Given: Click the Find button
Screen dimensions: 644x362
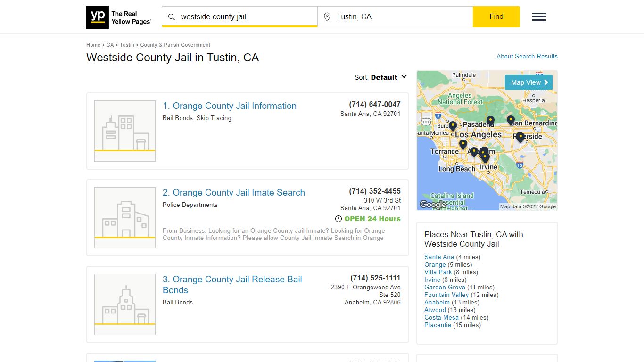Looking at the screenshot, I should (x=496, y=16).
